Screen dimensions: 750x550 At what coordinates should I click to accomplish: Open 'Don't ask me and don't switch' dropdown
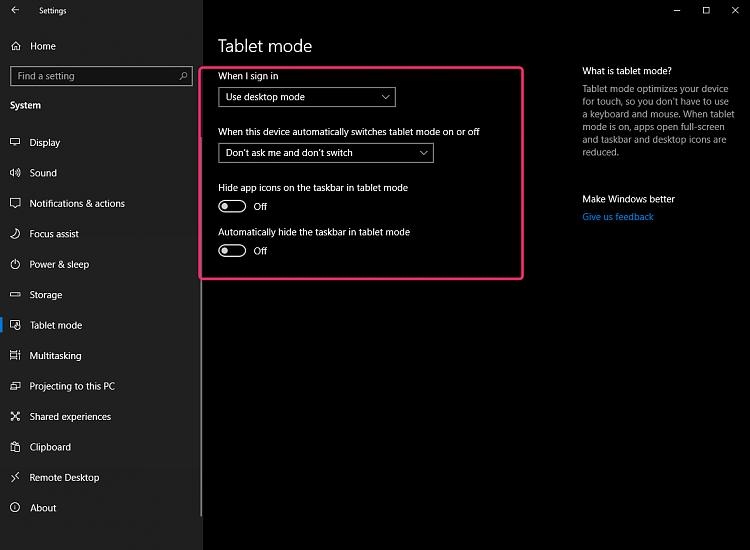[326, 153]
